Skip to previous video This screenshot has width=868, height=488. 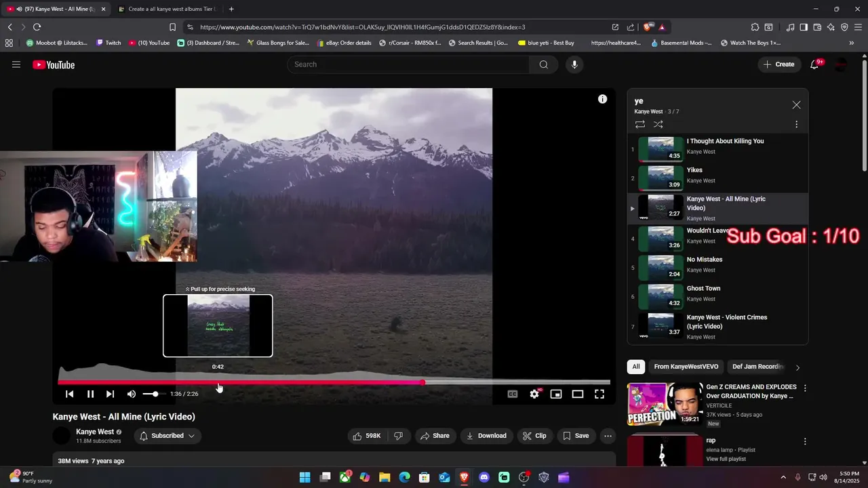(x=69, y=394)
